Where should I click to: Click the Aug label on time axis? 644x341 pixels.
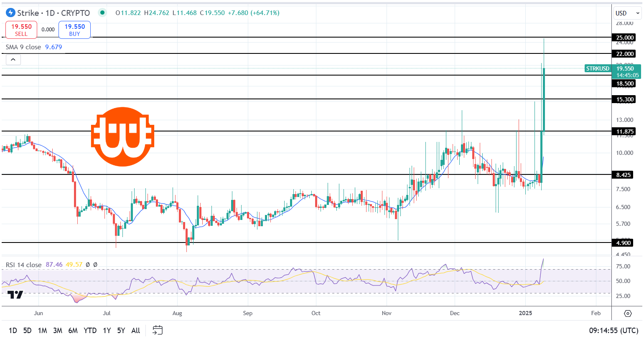pos(177,313)
